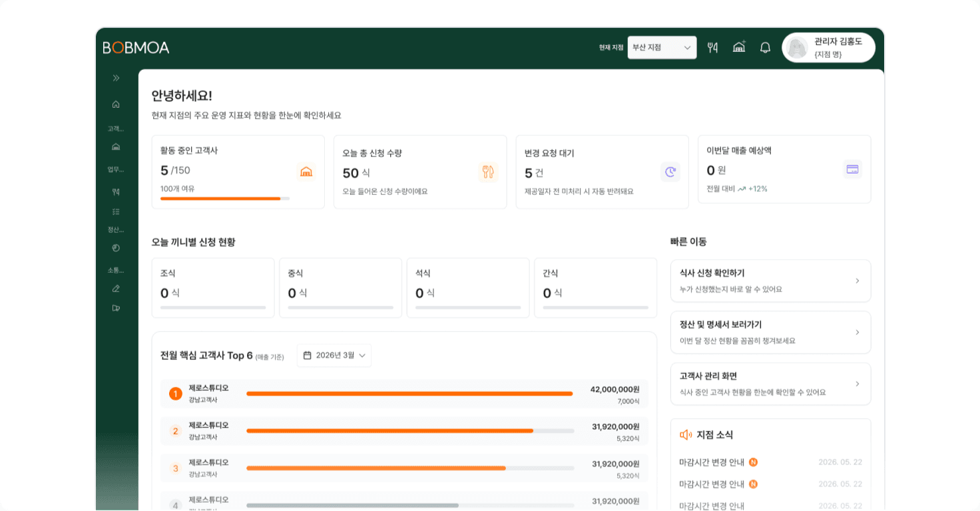Select the 간식 meal card
Viewport: 980px width, 511px height.
point(595,287)
